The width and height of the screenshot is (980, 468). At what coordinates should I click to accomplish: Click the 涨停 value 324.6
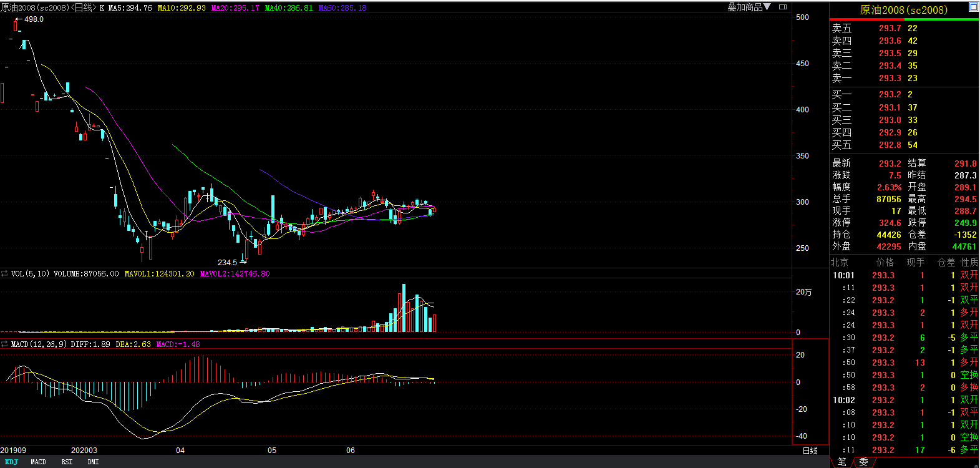pos(890,223)
